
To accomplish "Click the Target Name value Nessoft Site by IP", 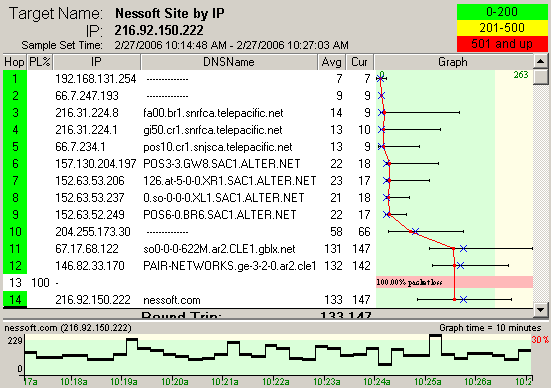I will point(170,13).
